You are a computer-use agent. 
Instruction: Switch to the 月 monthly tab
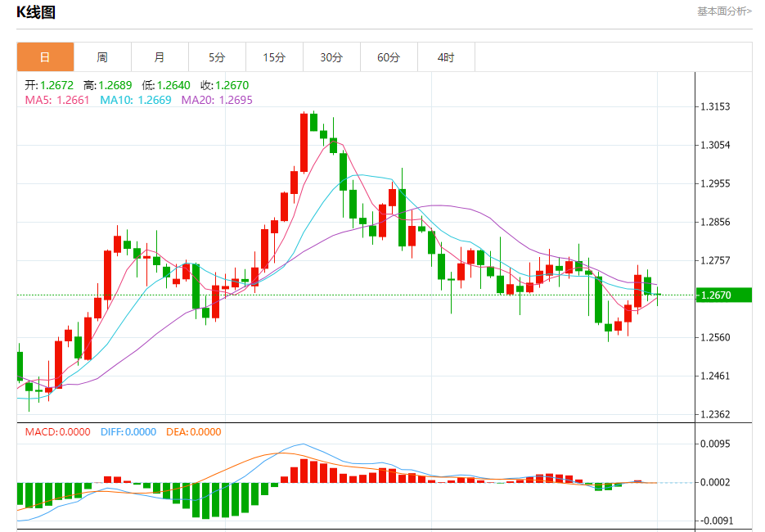[x=160, y=57]
